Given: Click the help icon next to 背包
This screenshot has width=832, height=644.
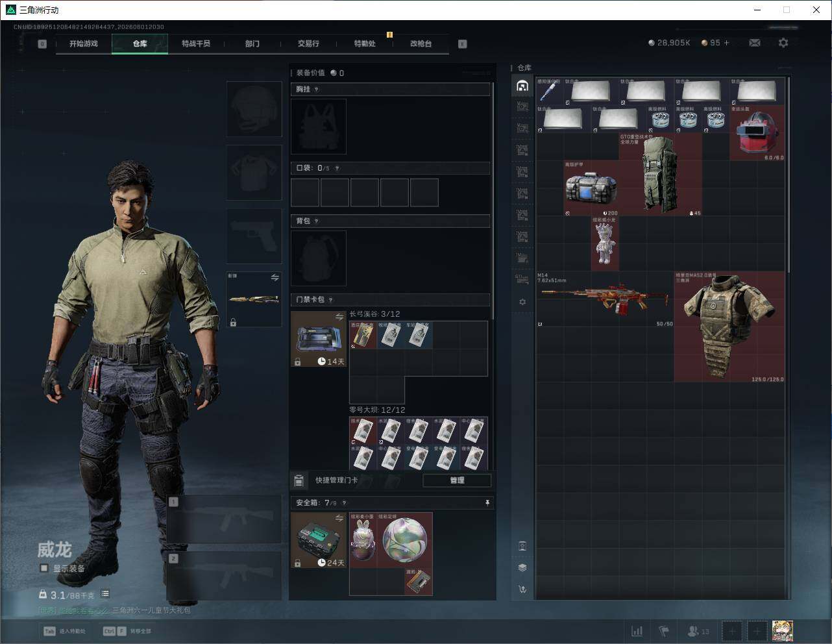Looking at the screenshot, I should (317, 221).
